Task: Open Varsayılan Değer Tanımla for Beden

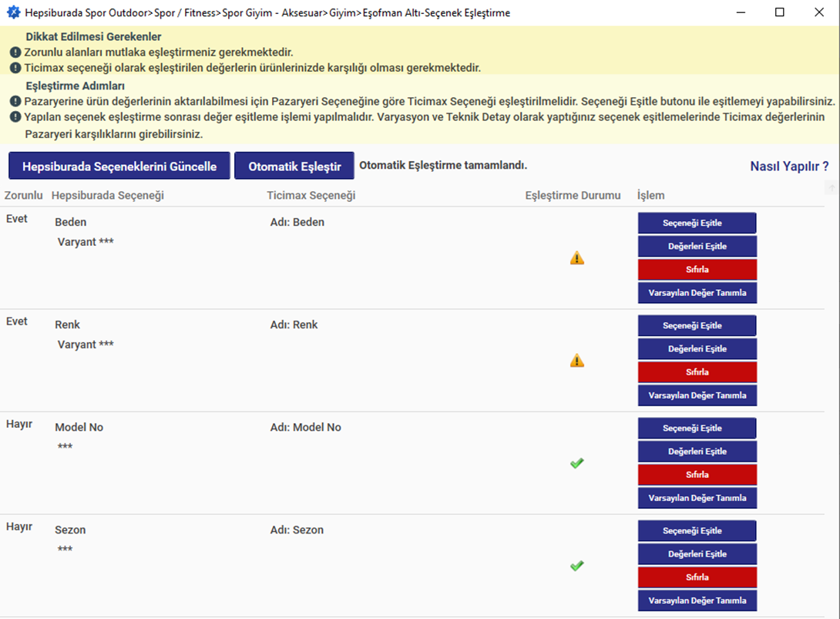Action: [697, 293]
